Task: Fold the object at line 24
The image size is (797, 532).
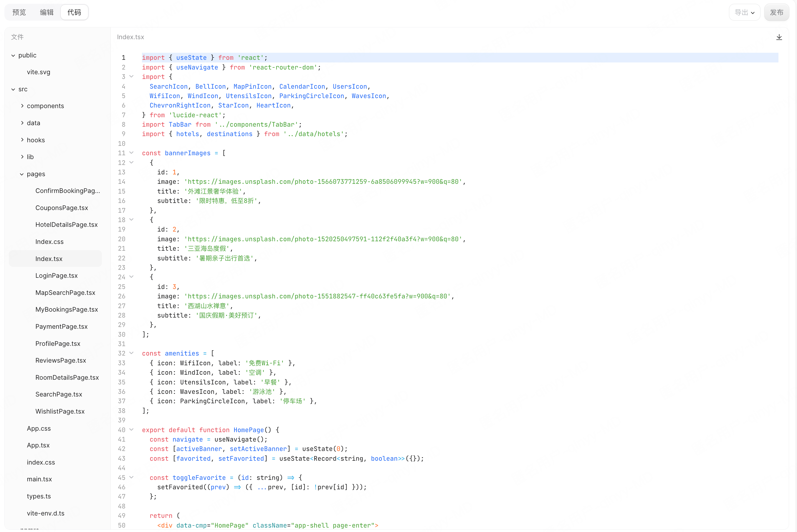Action: tap(132, 277)
